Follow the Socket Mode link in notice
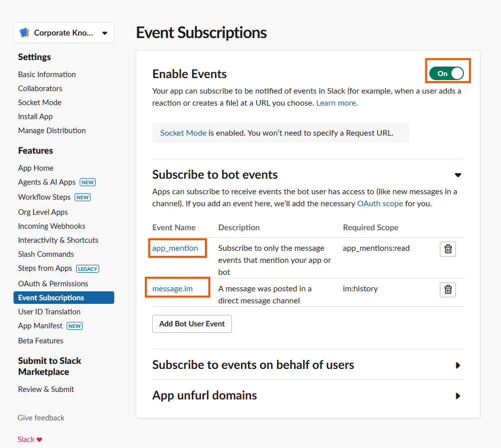The height and width of the screenshot is (448, 501). (183, 133)
